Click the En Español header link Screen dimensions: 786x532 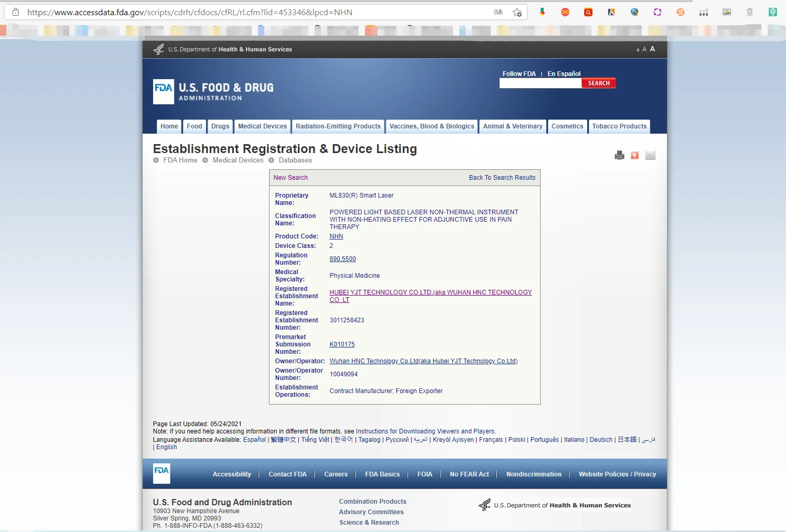click(x=564, y=74)
